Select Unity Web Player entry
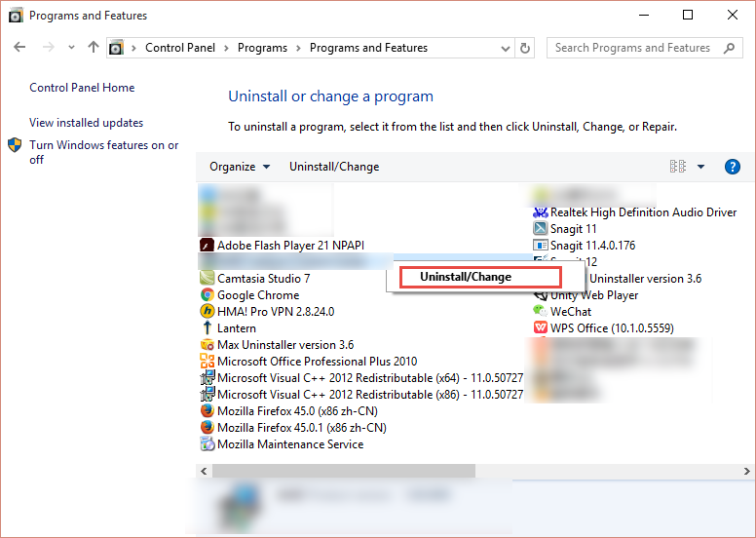 (x=594, y=294)
